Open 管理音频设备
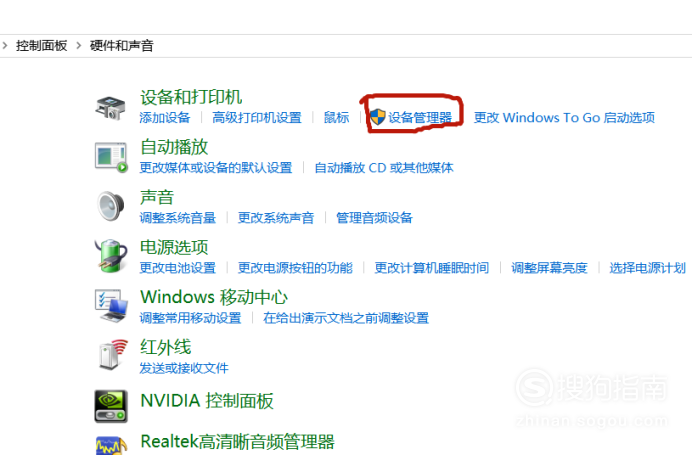The width and height of the screenshot is (692, 455). pyautogui.click(x=374, y=218)
